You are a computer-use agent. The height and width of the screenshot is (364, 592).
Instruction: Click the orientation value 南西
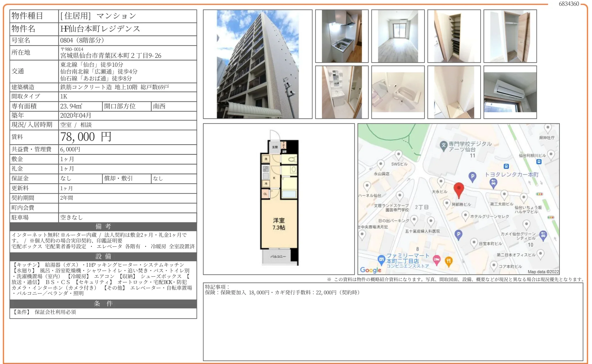click(159, 106)
